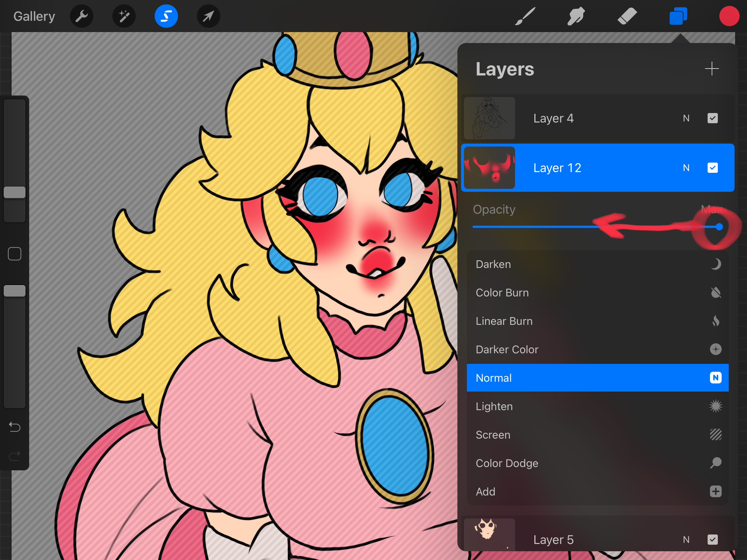Tap the square modify button in sidebar
747x560 pixels.
click(15, 254)
